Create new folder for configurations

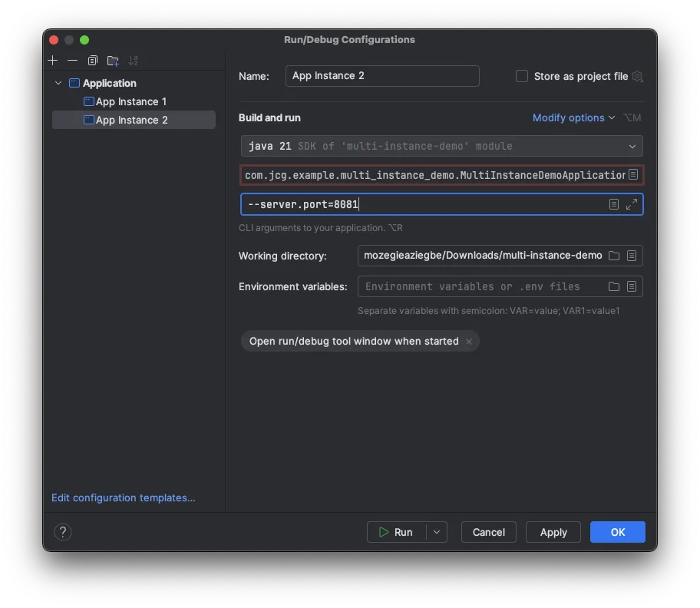pyautogui.click(x=113, y=61)
